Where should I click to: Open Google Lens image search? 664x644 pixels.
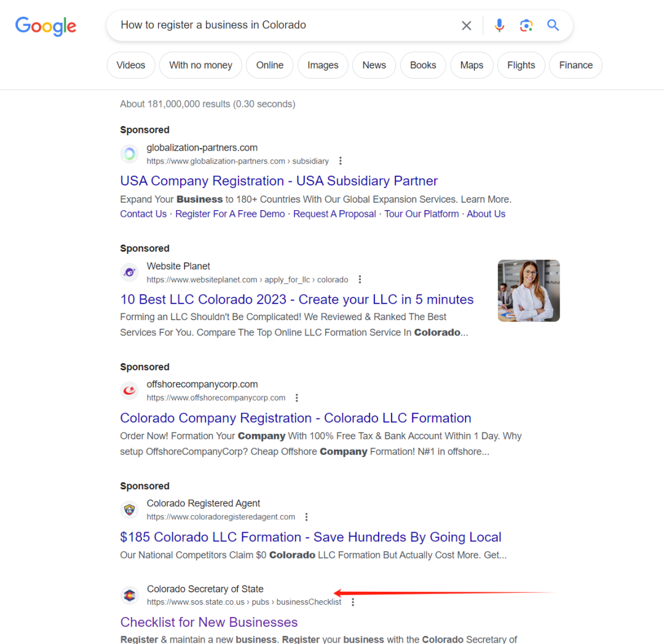526,25
